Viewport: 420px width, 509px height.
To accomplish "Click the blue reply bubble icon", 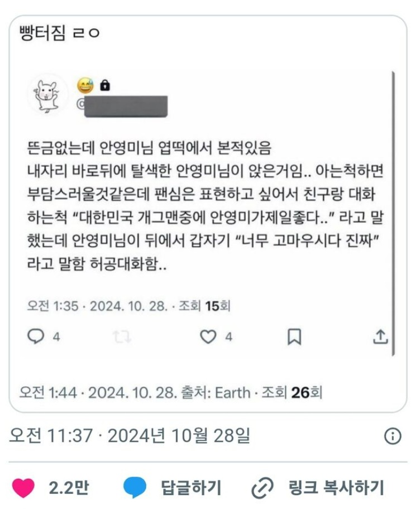I will (135, 488).
